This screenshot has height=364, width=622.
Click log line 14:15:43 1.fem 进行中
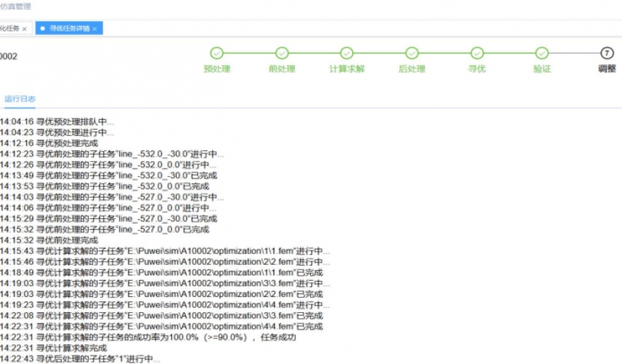[164, 251]
